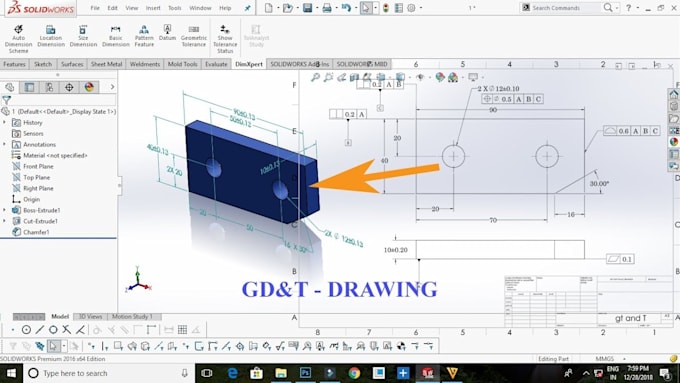Click the Edit Appearance color ball icon

(x=440, y=77)
